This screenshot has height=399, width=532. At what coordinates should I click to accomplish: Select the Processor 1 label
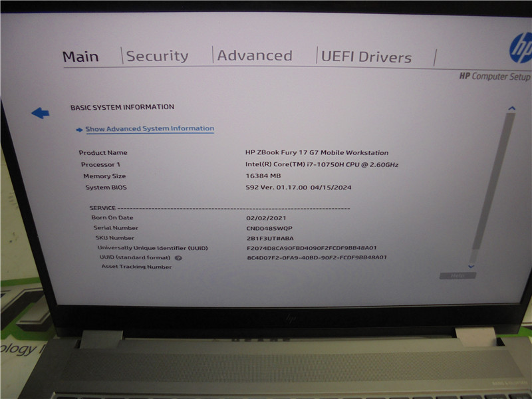(100, 164)
